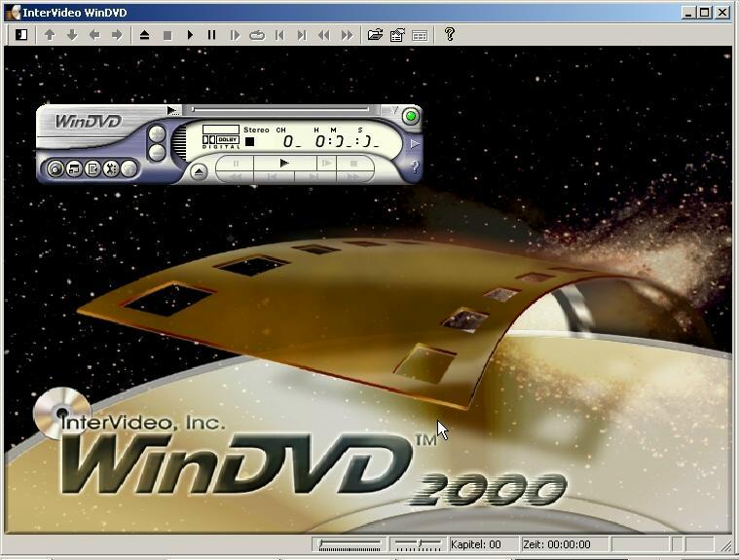Fast forward using player panel button
Image resolution: width=739 pixels, height=560 pixels.
(x=353, y=176)
